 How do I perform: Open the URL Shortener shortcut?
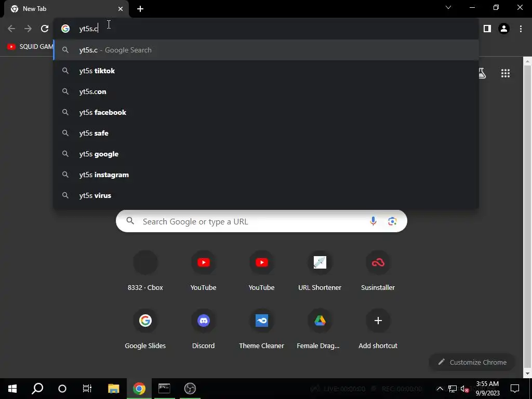coord(320,271)
